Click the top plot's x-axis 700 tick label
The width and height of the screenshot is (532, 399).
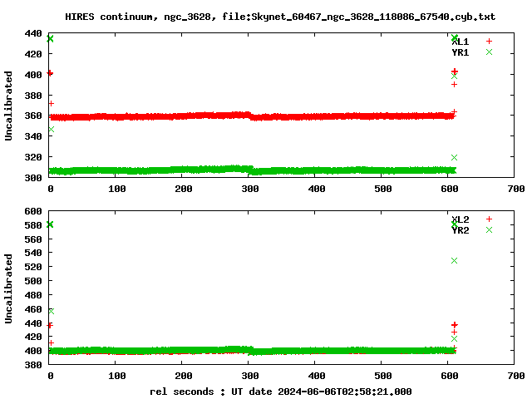tap(516, 189)
